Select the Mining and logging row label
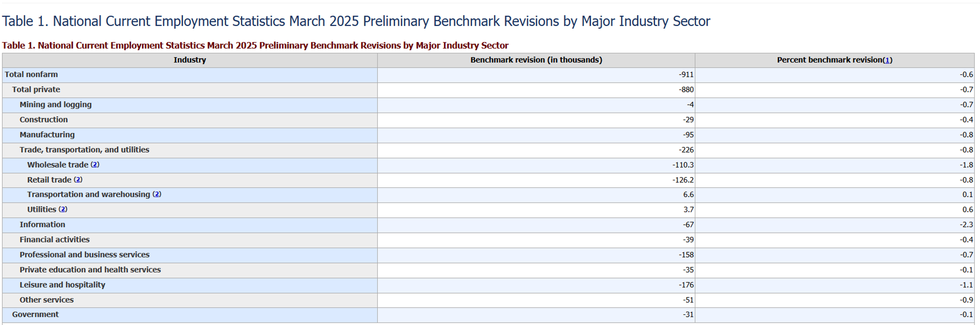The height and width of the screenshot is (325, 980). [56, 105]
